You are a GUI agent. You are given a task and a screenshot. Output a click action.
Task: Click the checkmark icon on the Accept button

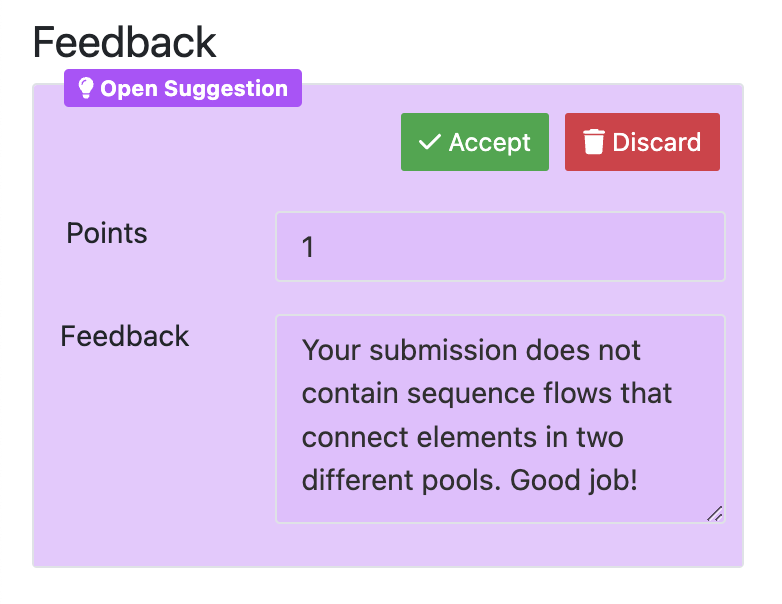click(x=429, y=142)
